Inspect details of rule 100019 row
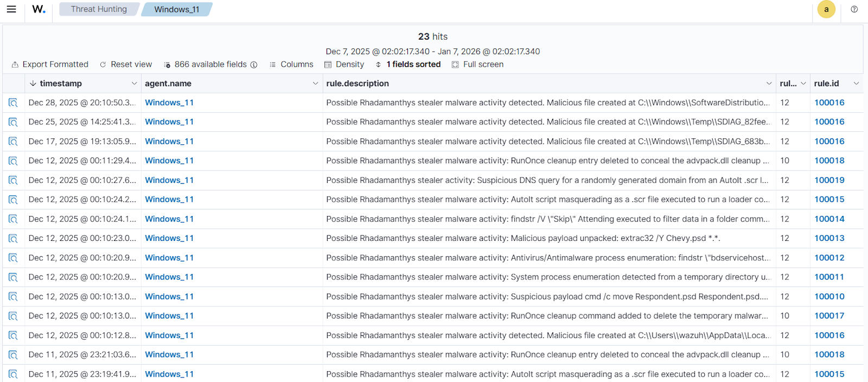868x382 pixels. 13,180
